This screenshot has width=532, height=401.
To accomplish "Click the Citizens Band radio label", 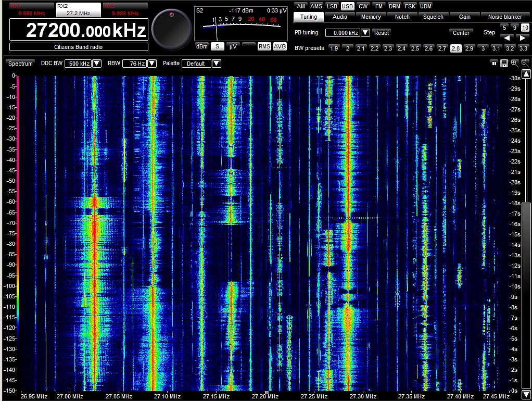I will [79, 47].
